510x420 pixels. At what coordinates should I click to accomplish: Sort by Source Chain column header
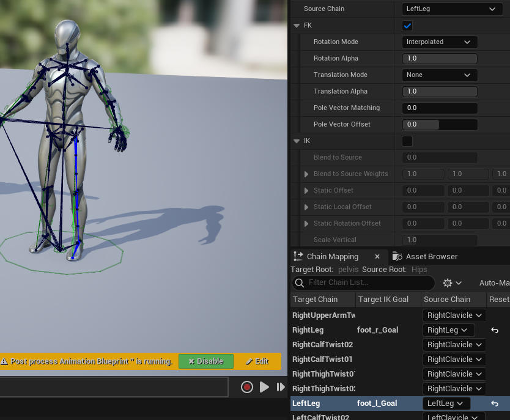pyautogui.click(x=454, y=300)
